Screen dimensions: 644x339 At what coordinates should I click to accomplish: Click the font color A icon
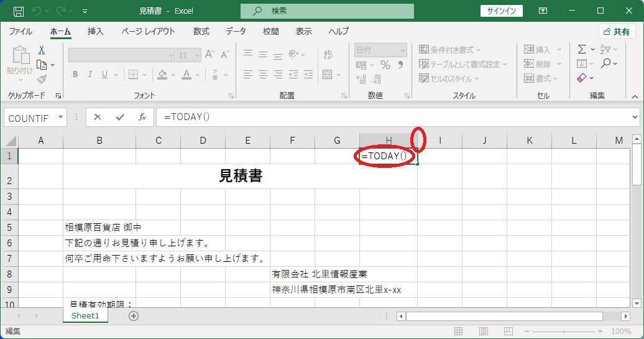coord(186,75)
